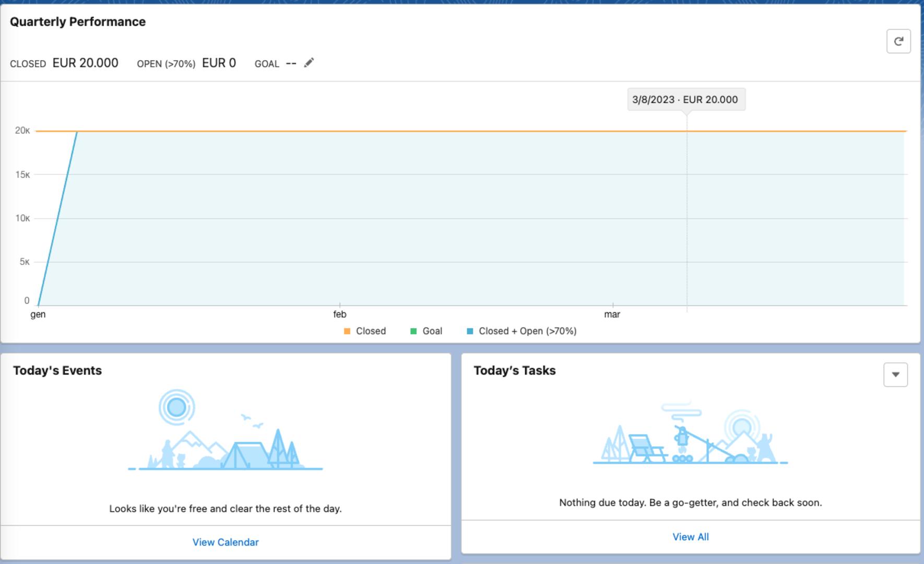The image size is (924, 564).
Task: Select the CLOSED label in the summary row
Action: (x=28, y=64)
